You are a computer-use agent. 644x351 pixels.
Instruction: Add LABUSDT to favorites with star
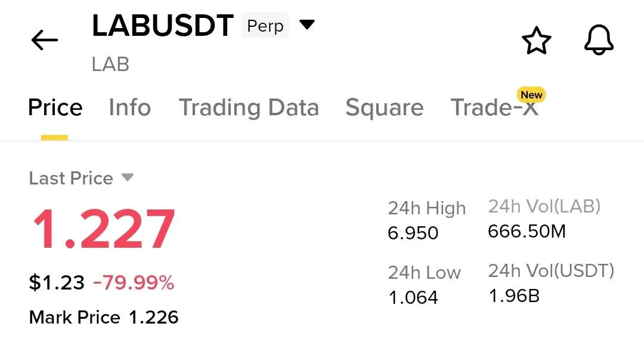pos(537,40)
